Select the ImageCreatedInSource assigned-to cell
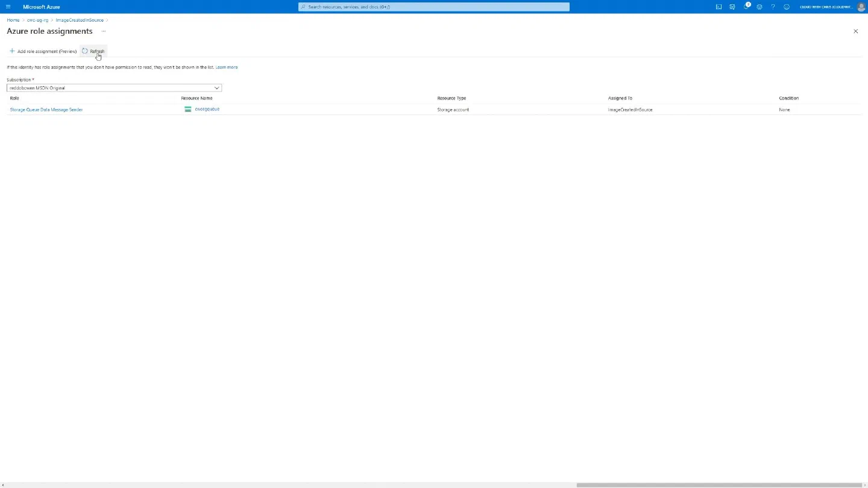868x488 pixels. pyautogui.click(x=631, y=110)
